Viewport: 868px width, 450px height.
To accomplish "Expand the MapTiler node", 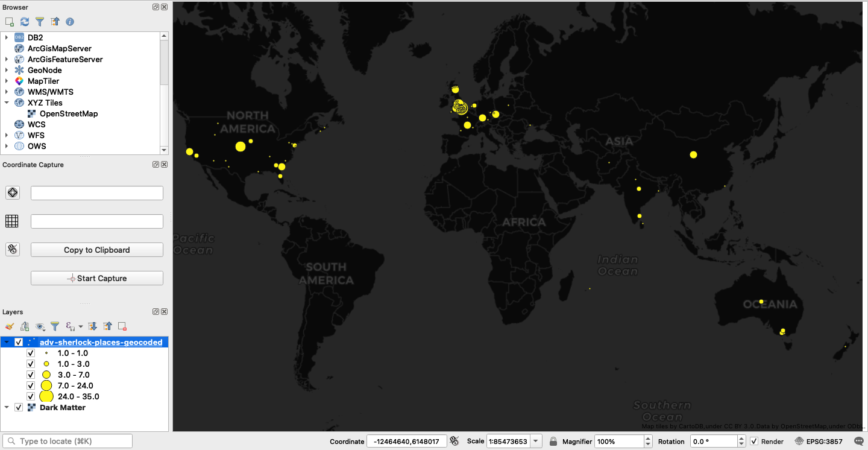I will [7, 81].
